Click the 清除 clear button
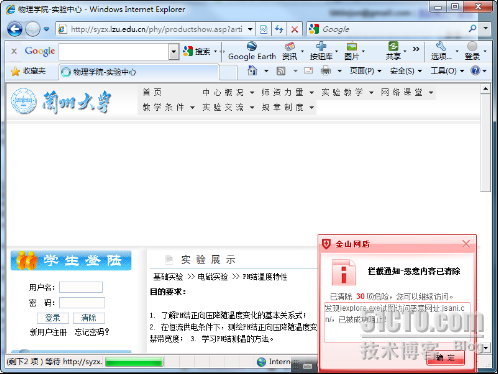Image resolution: width=498 pixels, height=374 pixels. (x=89, y=318)
